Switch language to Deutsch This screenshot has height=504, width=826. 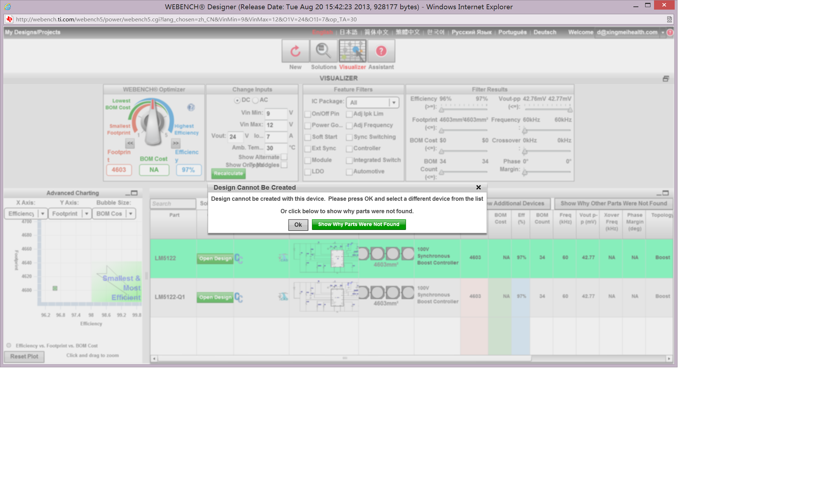[545, 32]
